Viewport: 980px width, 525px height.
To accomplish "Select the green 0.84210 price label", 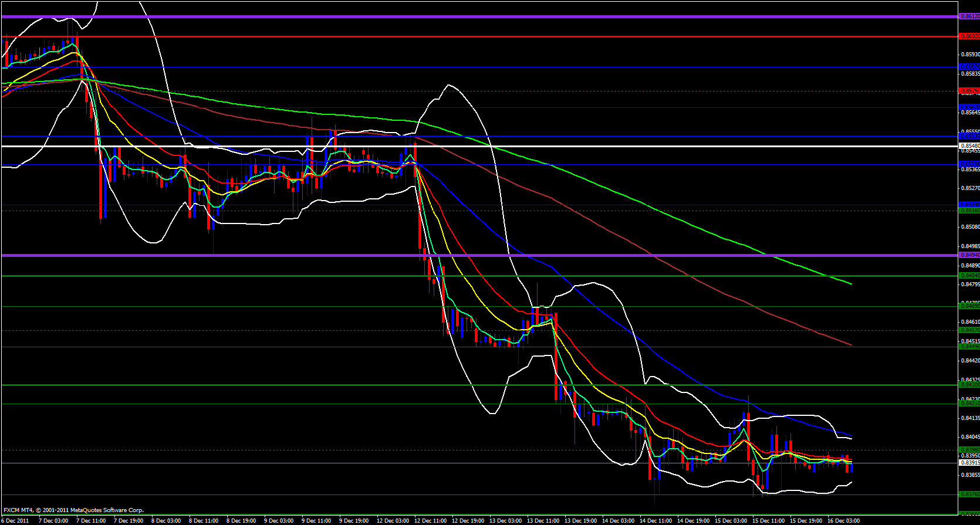I will (969, 403).
